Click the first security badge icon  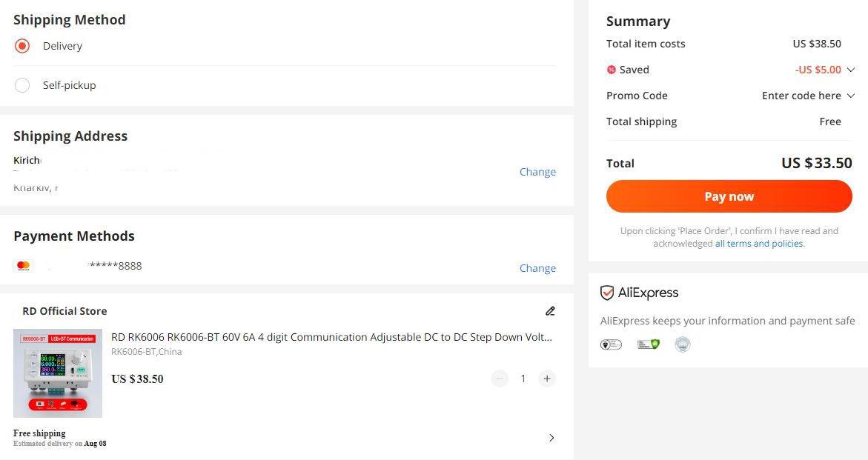[x=611, y=344]
